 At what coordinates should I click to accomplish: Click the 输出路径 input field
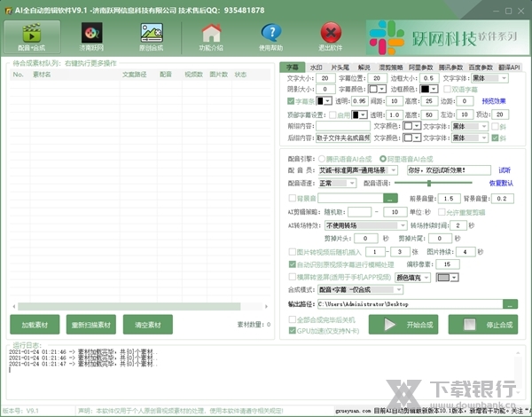(x=411, y=304)
